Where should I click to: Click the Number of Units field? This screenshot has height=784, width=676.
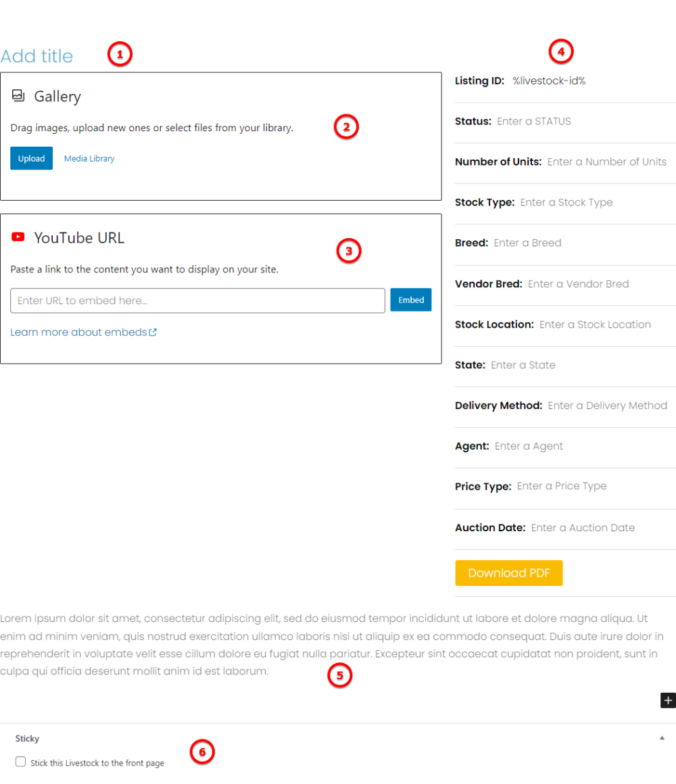(606, 162)
